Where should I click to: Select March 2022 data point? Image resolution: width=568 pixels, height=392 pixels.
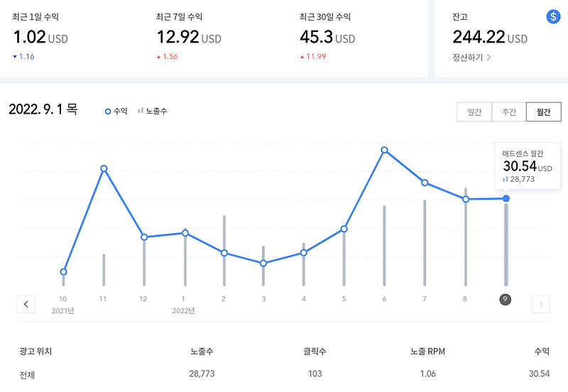(x=263, y=263)
